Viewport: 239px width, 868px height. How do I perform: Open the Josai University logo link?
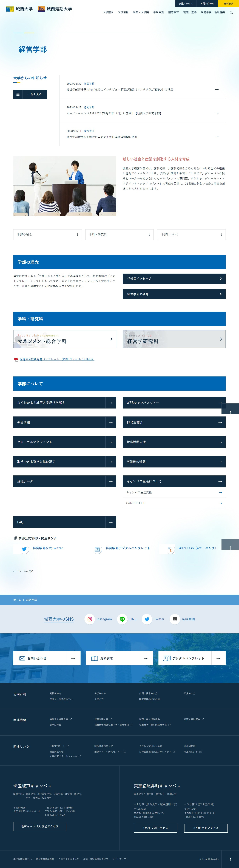(x=19, y=9)
